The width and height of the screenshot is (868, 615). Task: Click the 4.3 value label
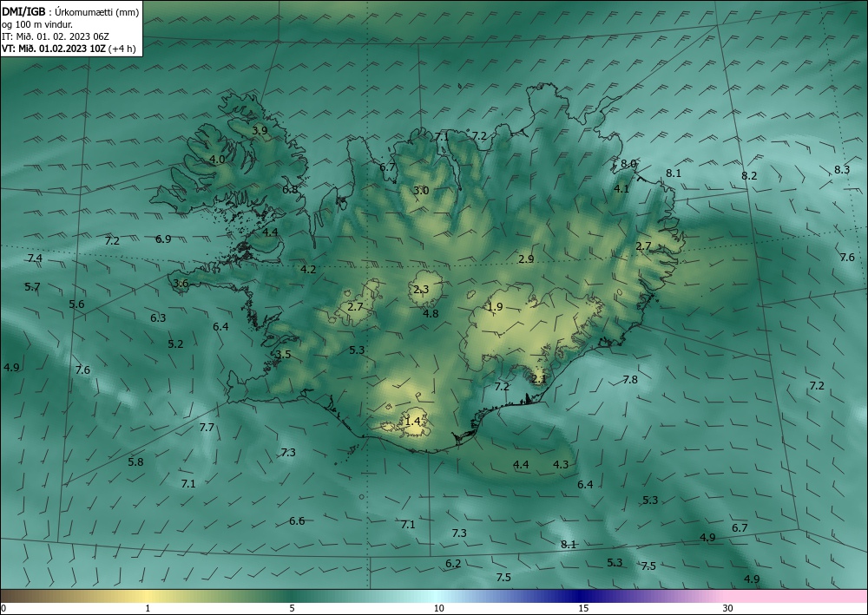tap(561, 465)
